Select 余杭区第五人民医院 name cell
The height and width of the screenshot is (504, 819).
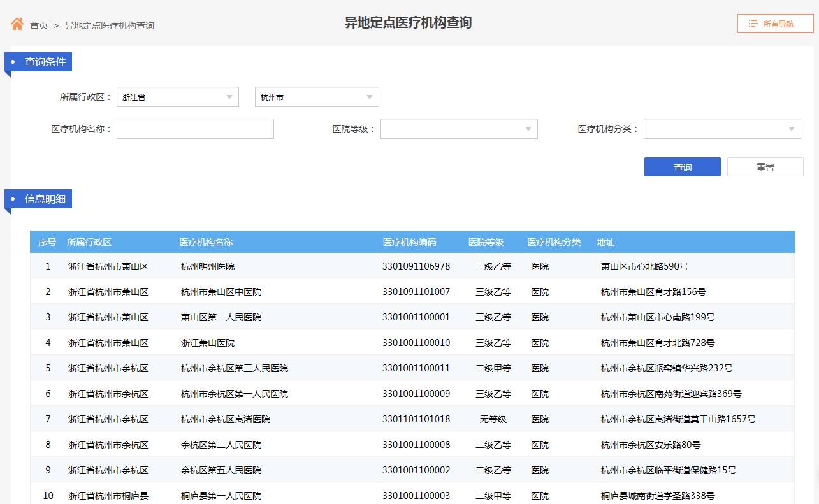pyautogui.click(x=221, y=470)
